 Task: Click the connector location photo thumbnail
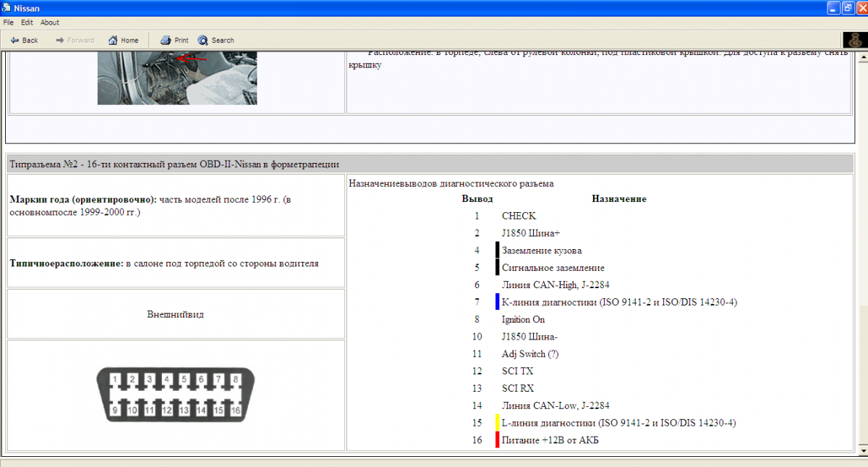click(177, 79)
